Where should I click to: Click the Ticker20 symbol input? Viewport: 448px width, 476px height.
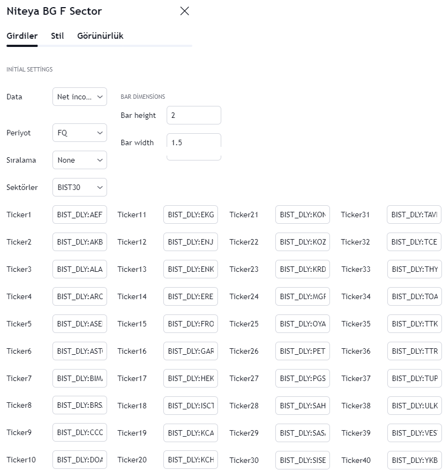[191, 460]
